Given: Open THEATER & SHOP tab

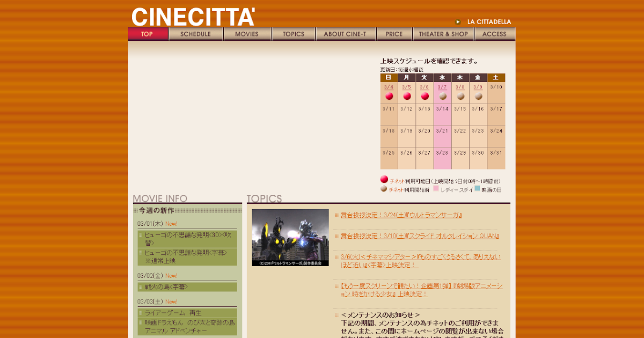Looking at the screenshot, I should [x=443, y=34].
